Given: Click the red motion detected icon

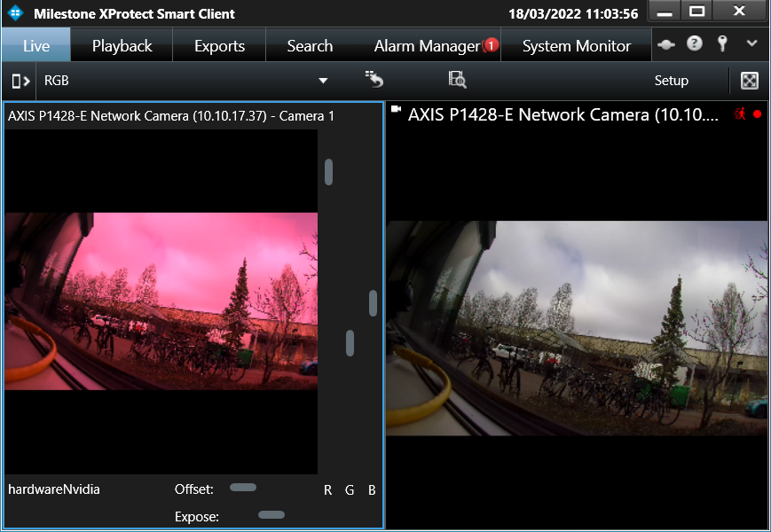Looking at the screenshot, I should [x=740, y=114].
